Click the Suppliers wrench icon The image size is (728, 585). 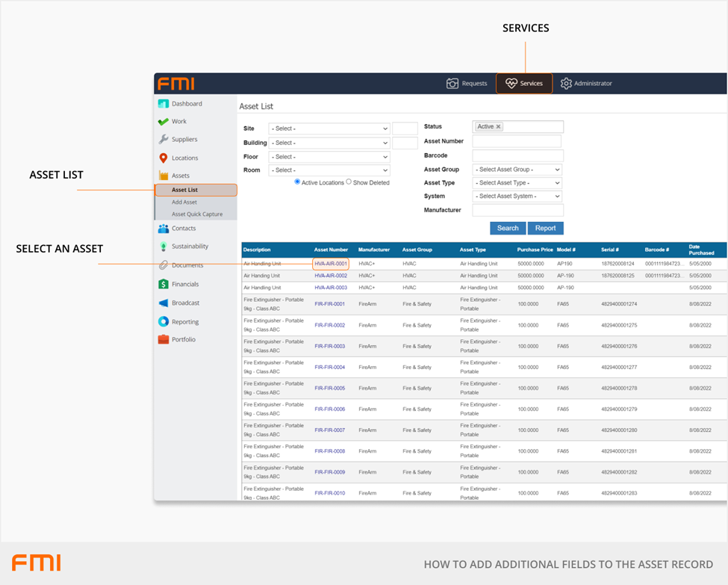(163, 140)
